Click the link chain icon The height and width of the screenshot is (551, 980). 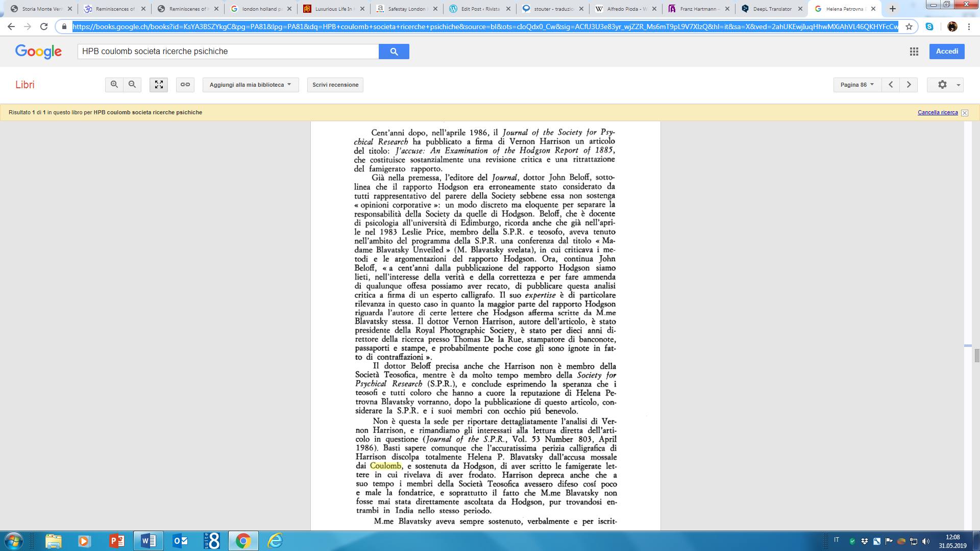click(x=185, y=85)
